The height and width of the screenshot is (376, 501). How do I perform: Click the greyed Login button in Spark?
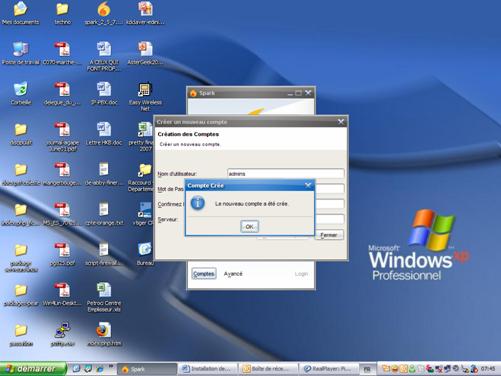(x=301, y=274)
